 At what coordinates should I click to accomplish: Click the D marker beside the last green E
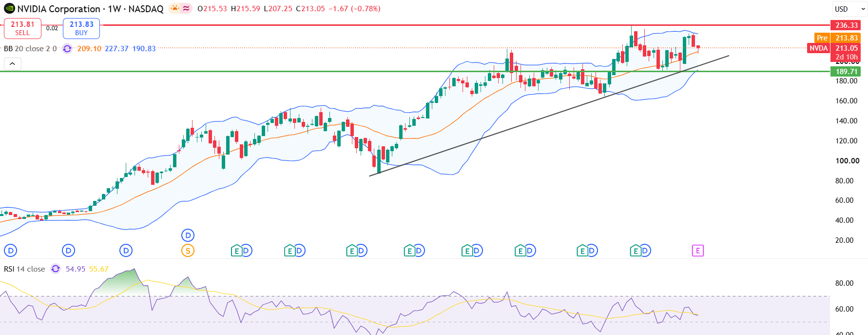point(645,251)
